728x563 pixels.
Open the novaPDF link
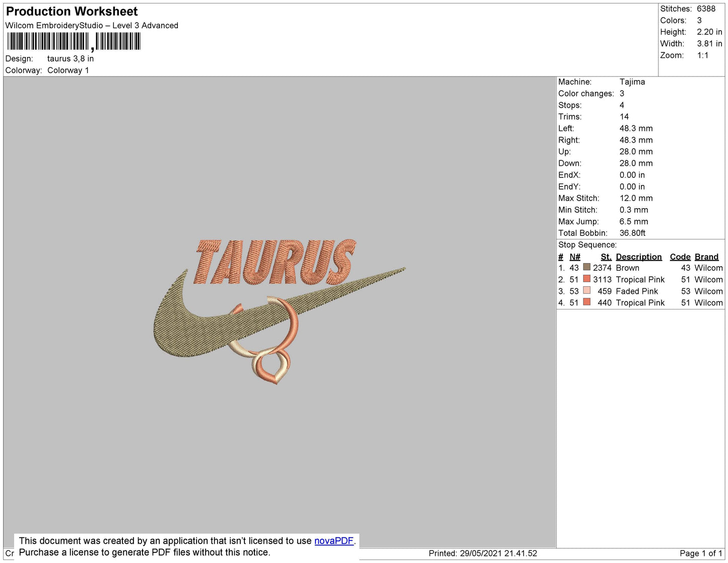pos(334,541)
